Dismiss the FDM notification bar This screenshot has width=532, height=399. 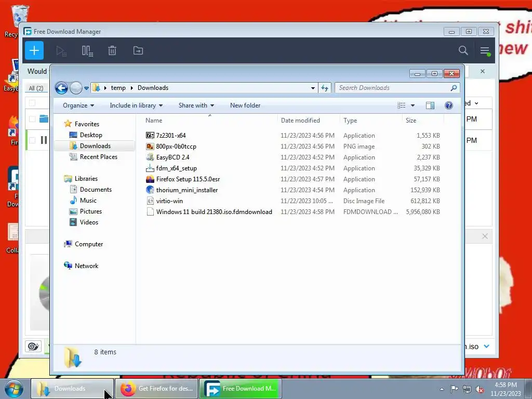tap(483, 71)
